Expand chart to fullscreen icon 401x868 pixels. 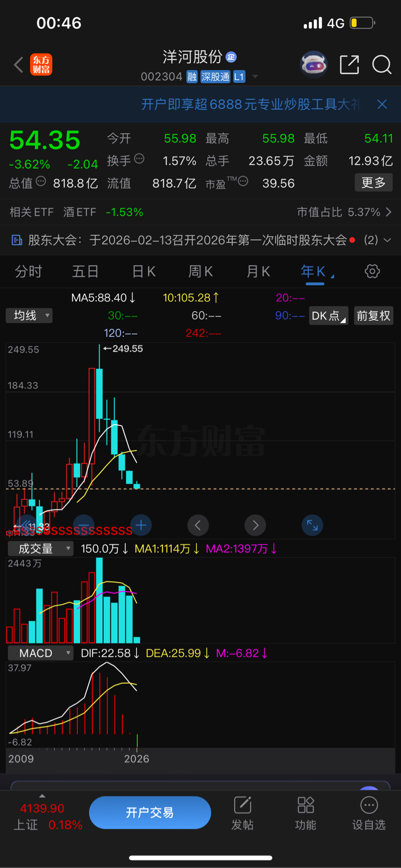click(312, 525)
